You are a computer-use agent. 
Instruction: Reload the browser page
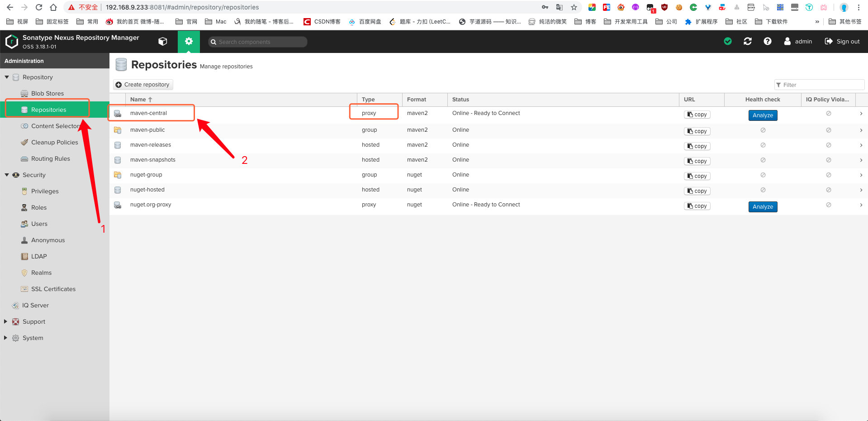coord(39,7)
